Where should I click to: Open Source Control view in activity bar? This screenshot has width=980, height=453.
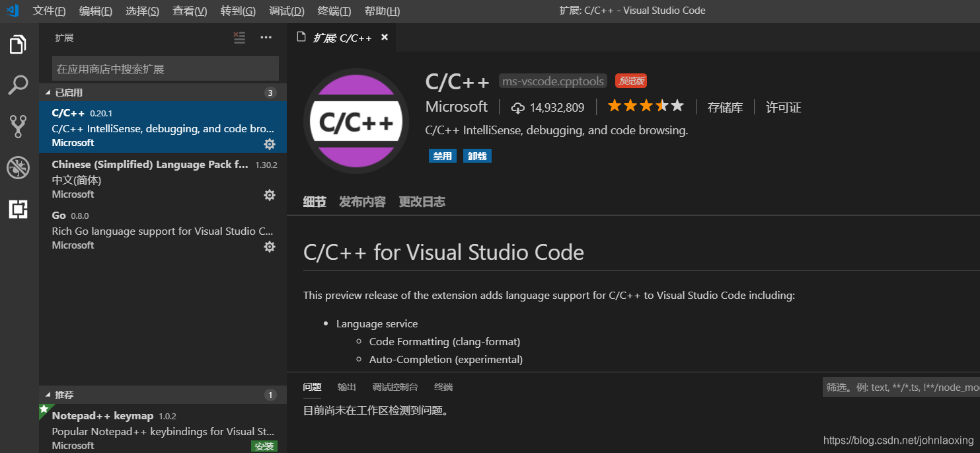tap(18, 126)
